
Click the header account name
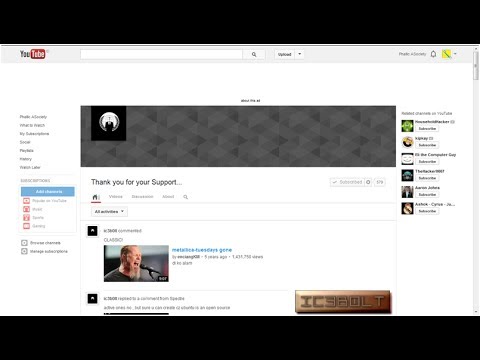(412, 54)
